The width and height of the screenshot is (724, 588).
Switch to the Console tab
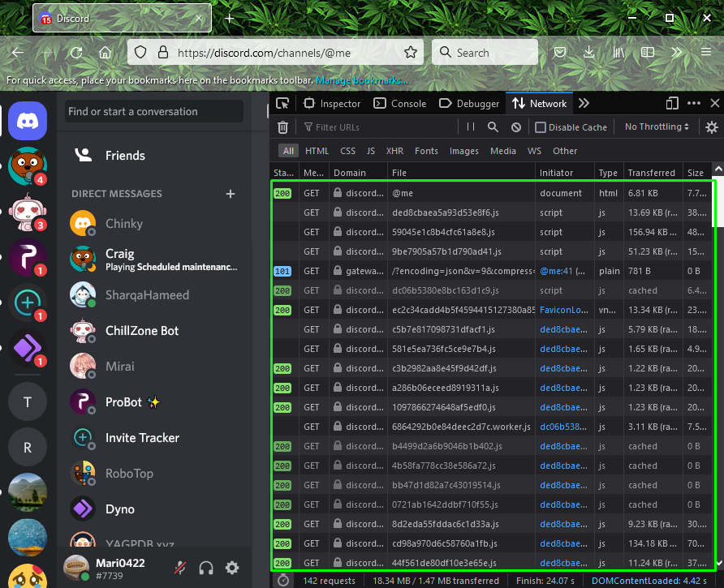[x=400, y=103]
